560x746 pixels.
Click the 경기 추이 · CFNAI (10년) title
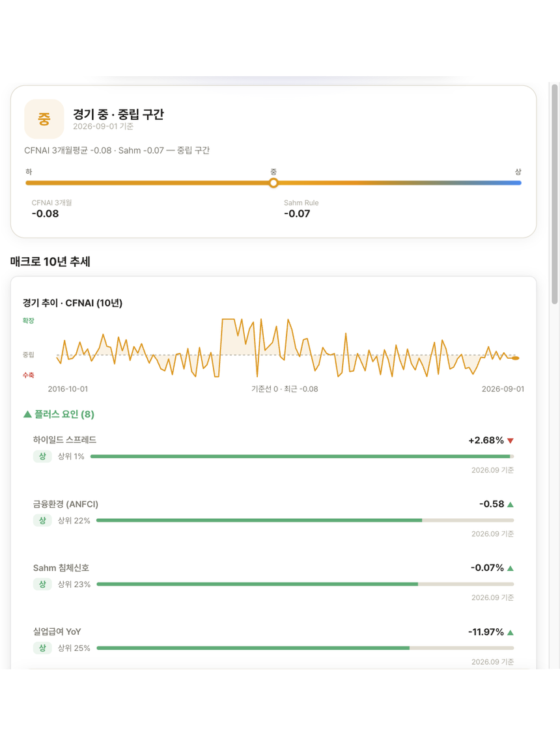(73, 303)
